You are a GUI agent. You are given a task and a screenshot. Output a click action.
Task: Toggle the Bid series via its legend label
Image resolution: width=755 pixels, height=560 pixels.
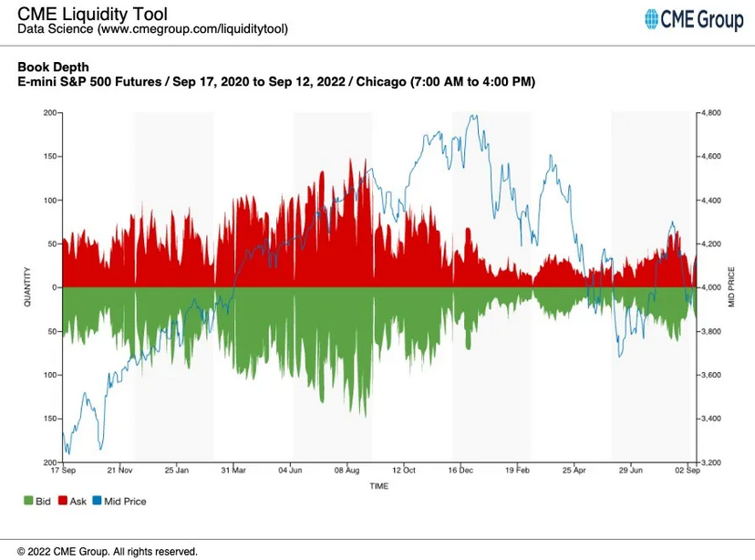(43, 501)
